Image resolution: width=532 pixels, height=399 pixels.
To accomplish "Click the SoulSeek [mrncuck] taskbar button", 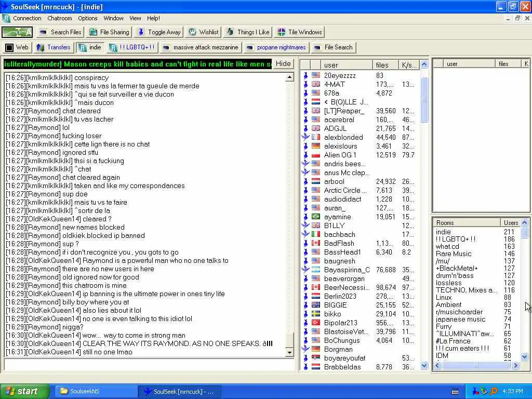I will tap(180, 392).
